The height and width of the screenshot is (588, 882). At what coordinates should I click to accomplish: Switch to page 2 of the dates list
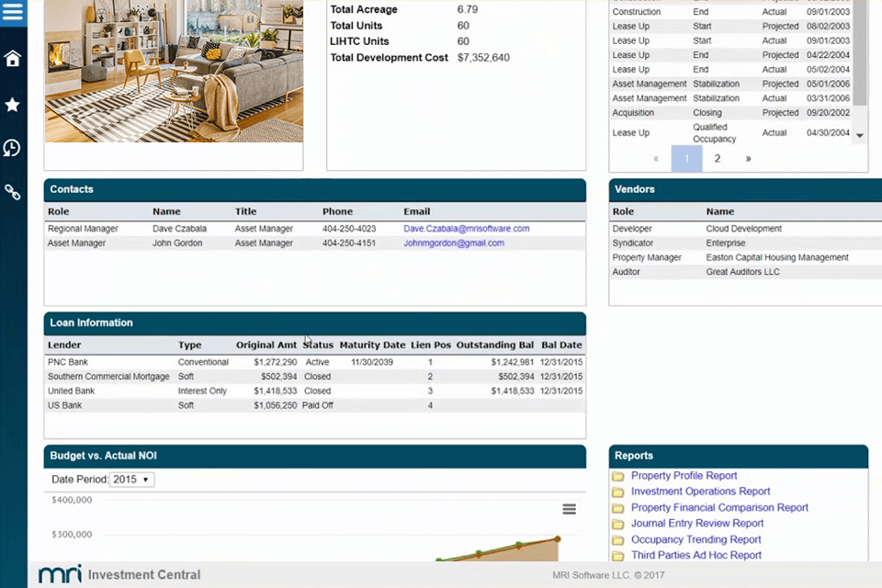click(x=717, y=158)
